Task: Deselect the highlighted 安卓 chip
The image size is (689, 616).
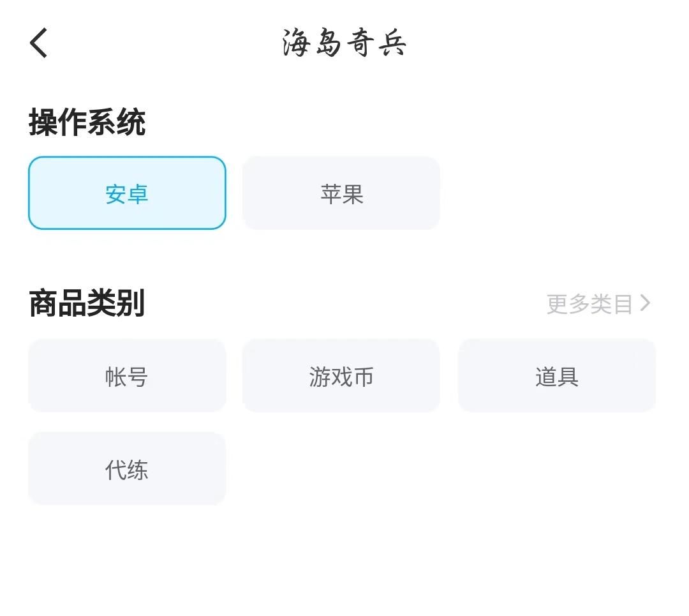Action: coord(127,193)
